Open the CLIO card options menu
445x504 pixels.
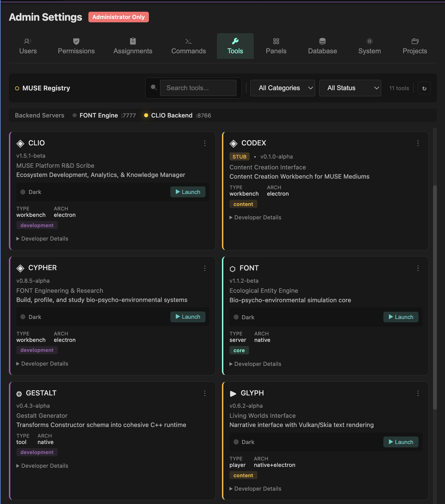205,143
